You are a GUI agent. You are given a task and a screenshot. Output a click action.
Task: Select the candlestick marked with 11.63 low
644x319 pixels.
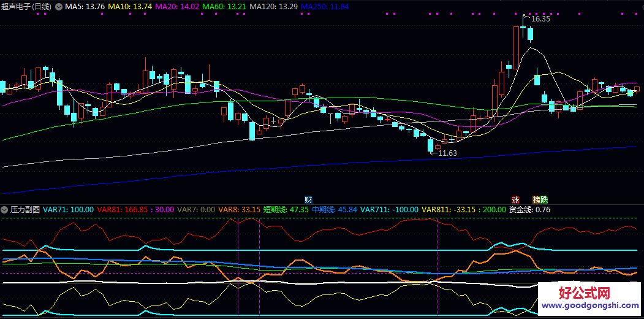430,145
